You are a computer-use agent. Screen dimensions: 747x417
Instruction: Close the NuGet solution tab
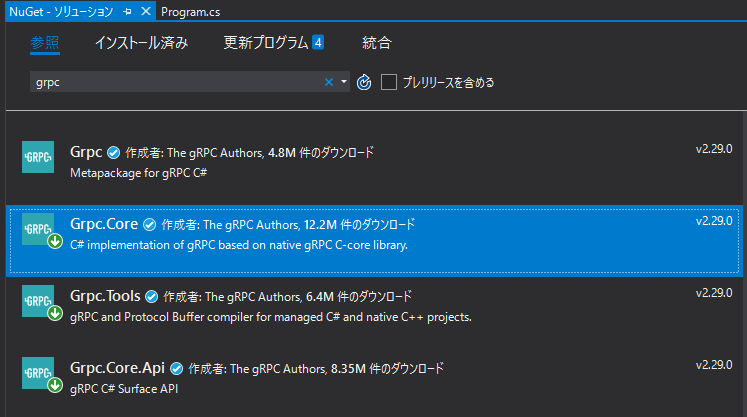pyautogui.click(x=146, y=11)
